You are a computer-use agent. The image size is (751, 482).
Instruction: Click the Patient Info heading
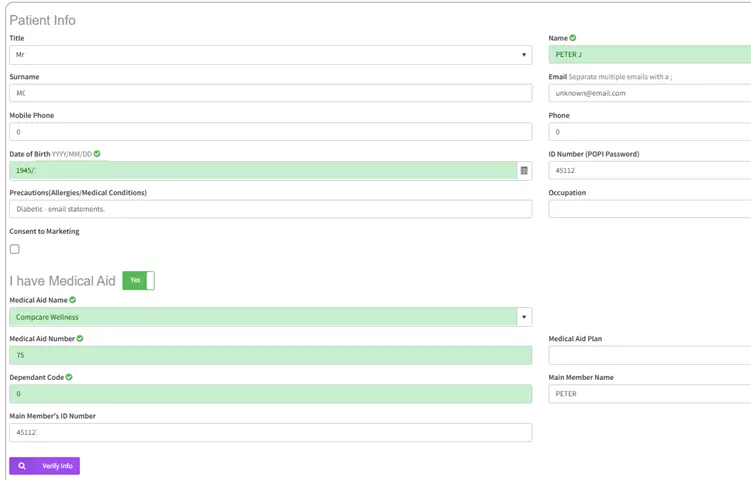click(43, 20)
